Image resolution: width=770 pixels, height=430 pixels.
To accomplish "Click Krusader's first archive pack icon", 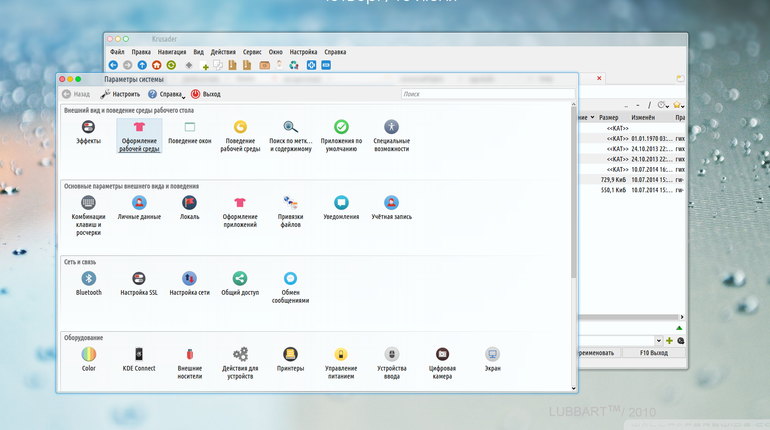I will click(232, 65).
